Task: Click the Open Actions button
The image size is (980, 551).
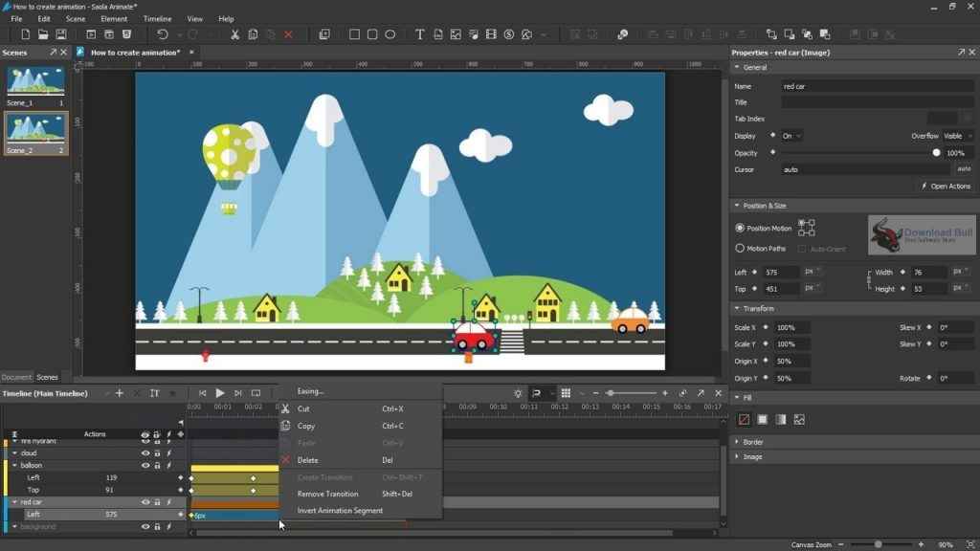Action: (x=946, y=187)
